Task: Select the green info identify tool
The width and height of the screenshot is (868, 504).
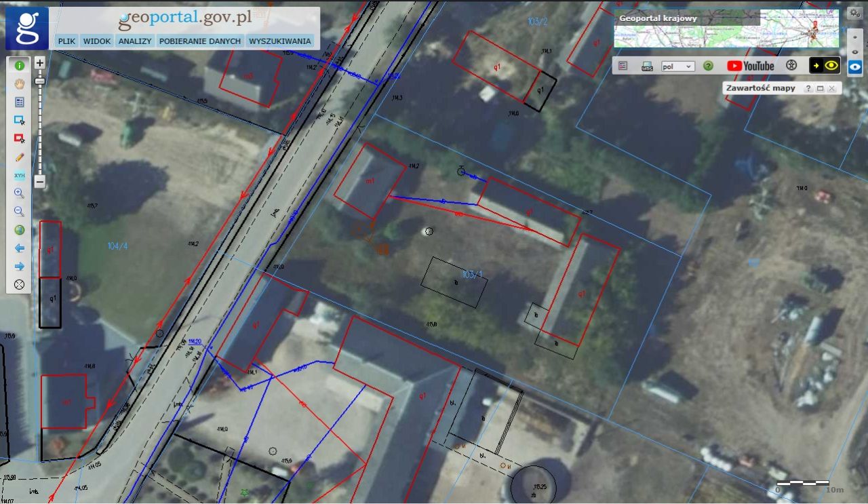Action: (19, 66)
